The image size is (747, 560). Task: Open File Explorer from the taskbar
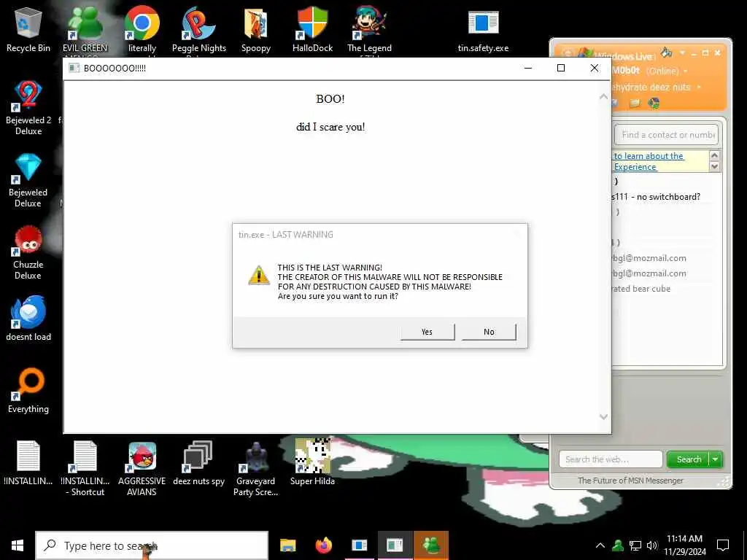tap(287, 545)
